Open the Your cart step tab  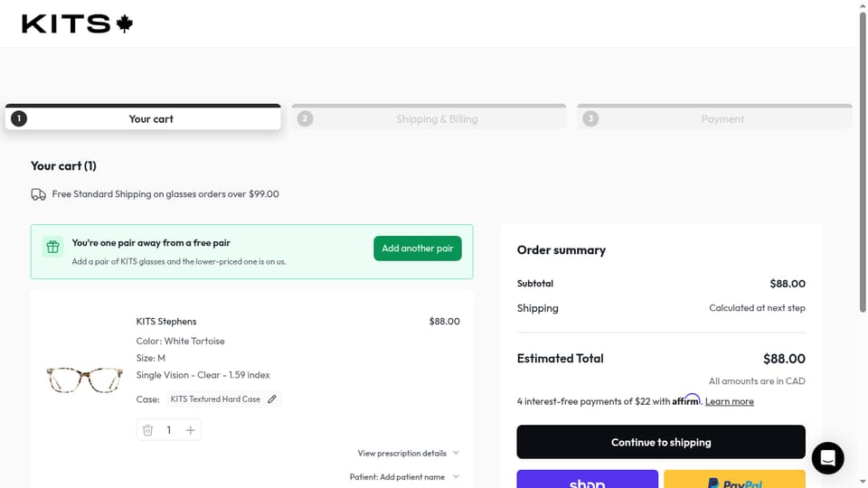(x=143, y=117)
